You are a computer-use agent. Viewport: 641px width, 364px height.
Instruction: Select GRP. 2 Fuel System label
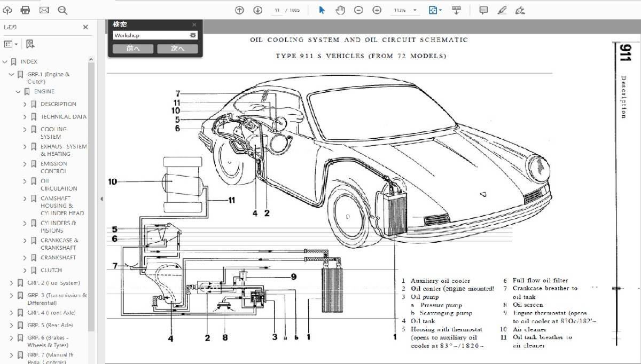pyautogui.click(x=53, y=283)
